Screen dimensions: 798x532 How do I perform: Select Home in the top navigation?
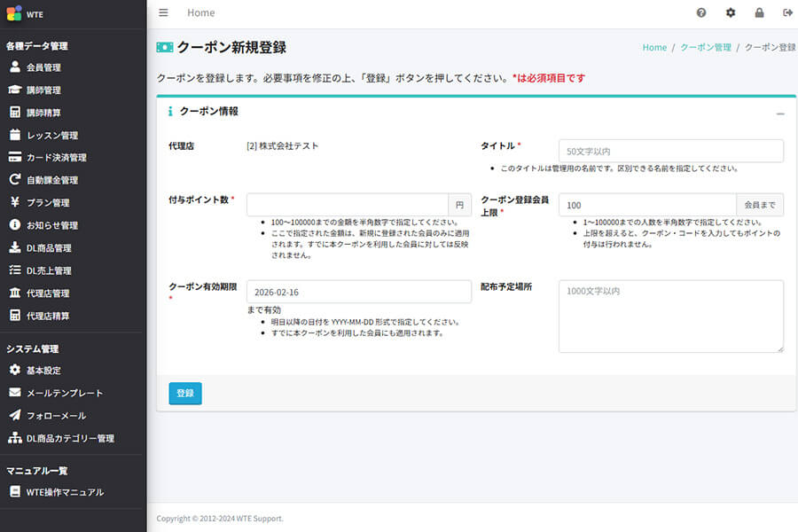tap(200, 12)
